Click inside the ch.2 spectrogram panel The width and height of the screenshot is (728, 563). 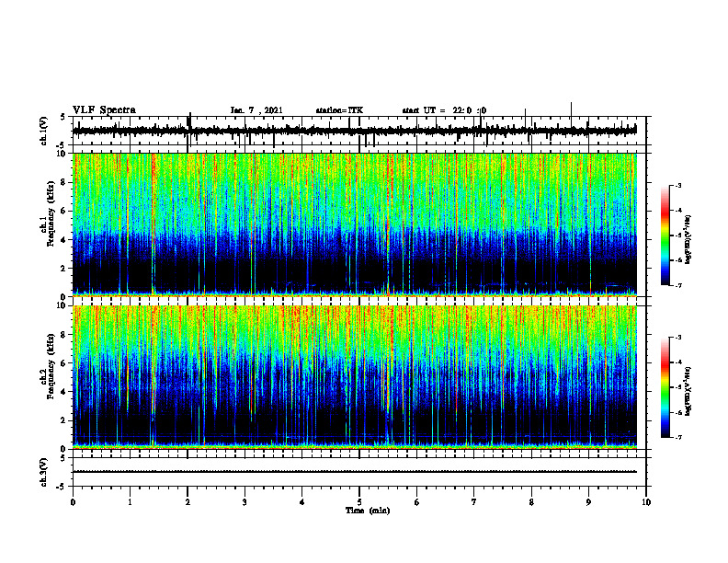359,377
